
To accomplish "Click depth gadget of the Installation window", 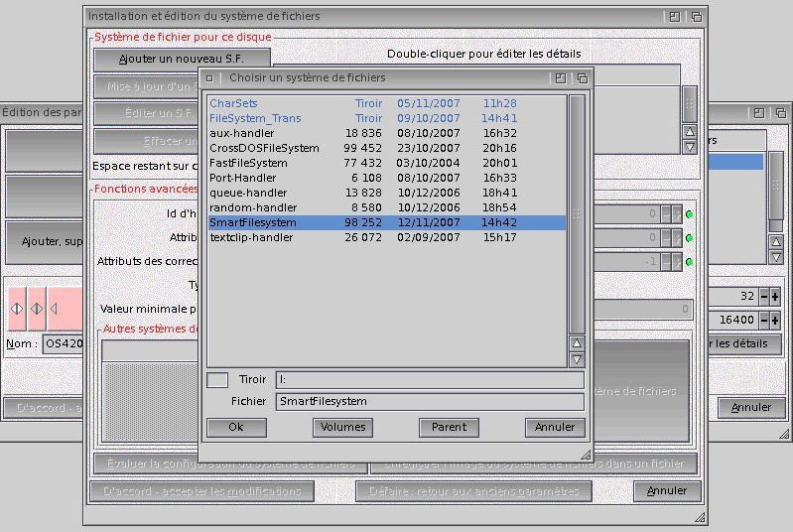I will click(x=697, y=17).
